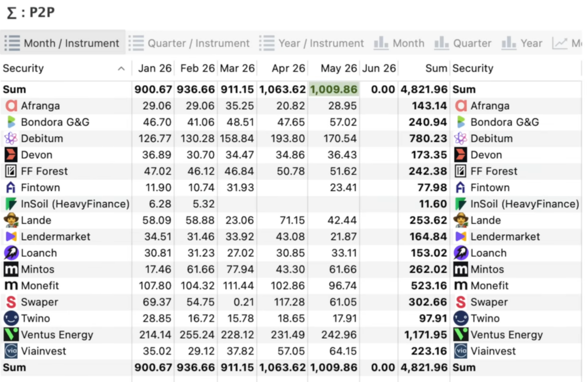Screen dimensions: 588x382
Task: Select Swaper Mar 26 value 0.21
Action: click(243, 302)
